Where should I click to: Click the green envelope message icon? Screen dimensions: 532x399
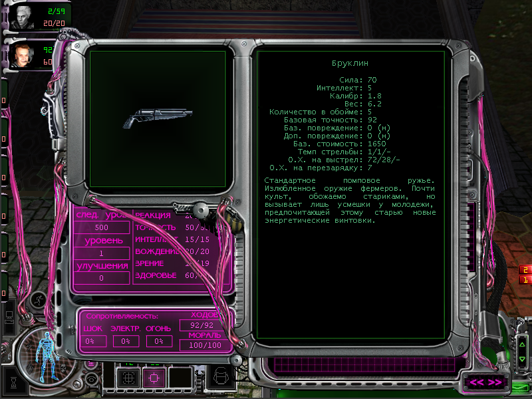click(519, 387)
